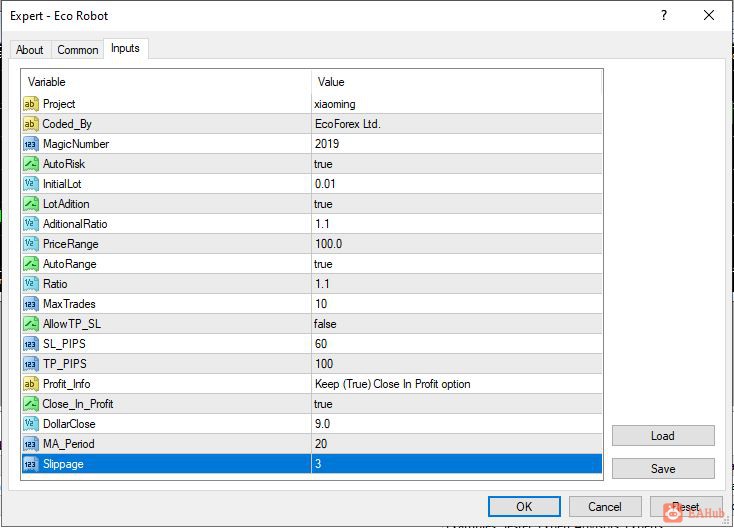Image resolution: width=734 pixels, height=528 pixels.
Task: Select the MagicNumber variable name
Action: click(x=76, y=144)
